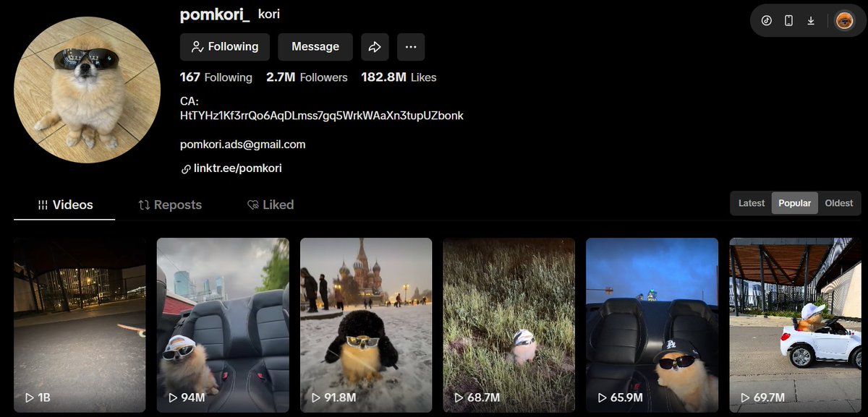Open the video with 1B views

coord(80,324)
